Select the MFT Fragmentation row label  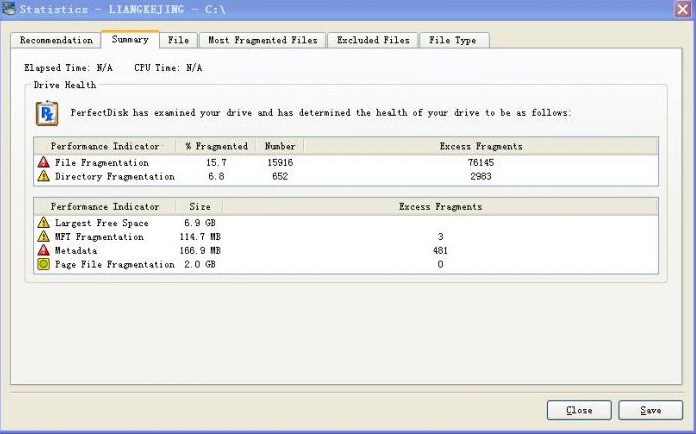[99, 237]
